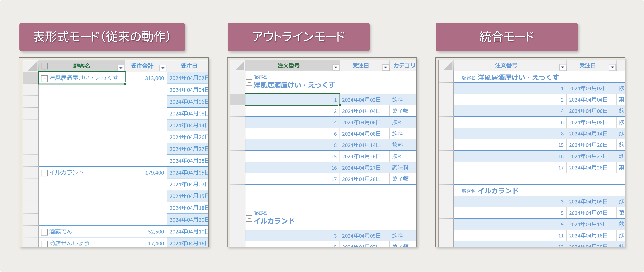Select 2024年04月27日 cell in merged grid
The width and height of the screenshot is (644, 272).
[591, 156]
